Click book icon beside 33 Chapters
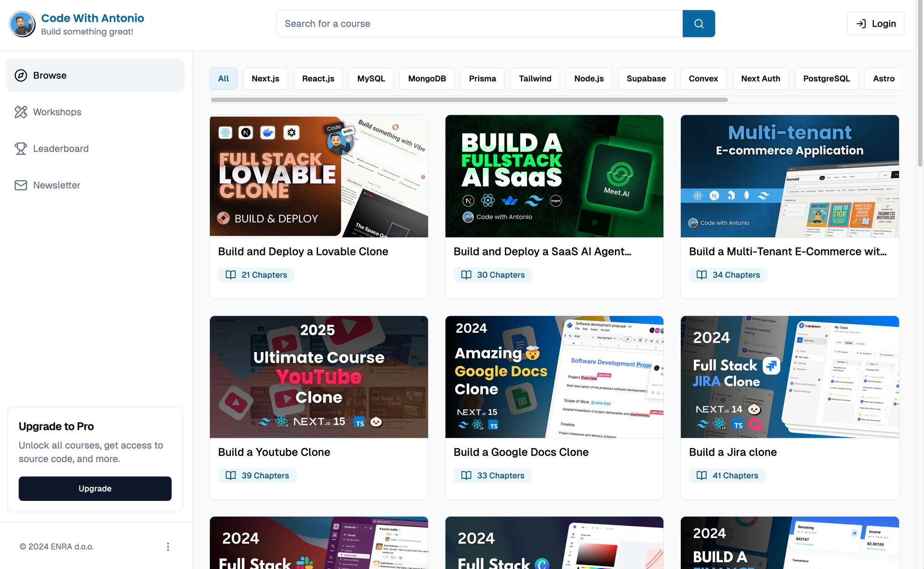Viewport: 924px width, 569px height. 466,476
